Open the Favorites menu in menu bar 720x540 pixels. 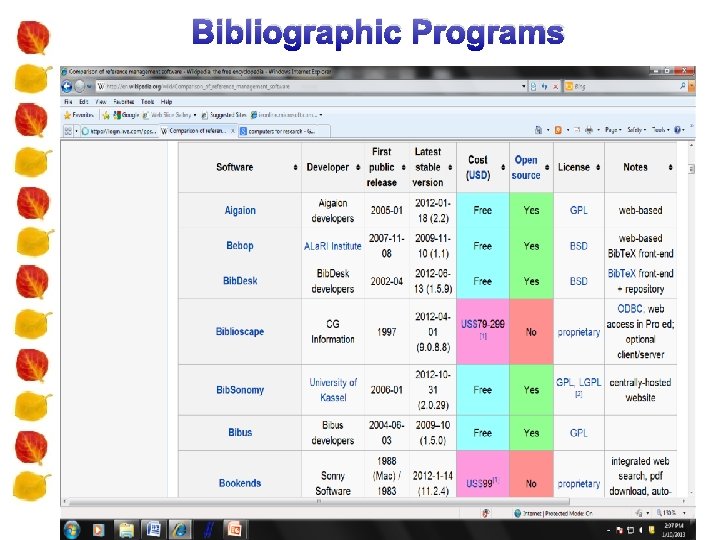[124, 101]
